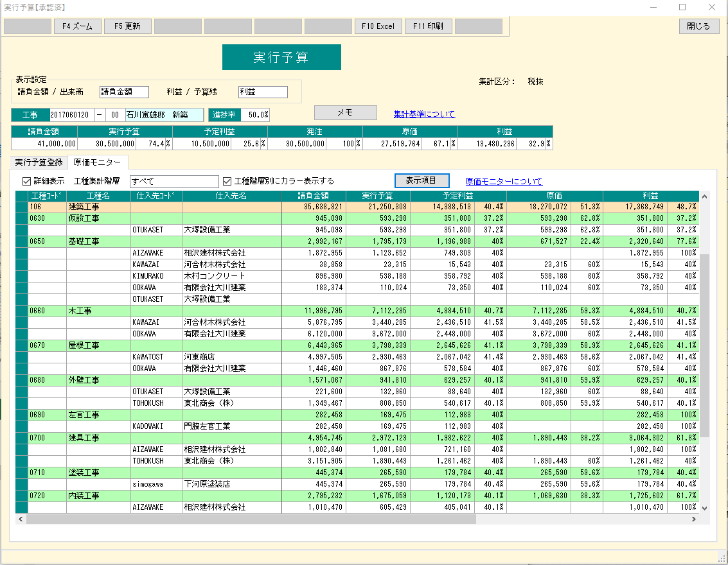728x565 pixels.
Task: Click the 表示項目 button
Action: tap(422, 180)
